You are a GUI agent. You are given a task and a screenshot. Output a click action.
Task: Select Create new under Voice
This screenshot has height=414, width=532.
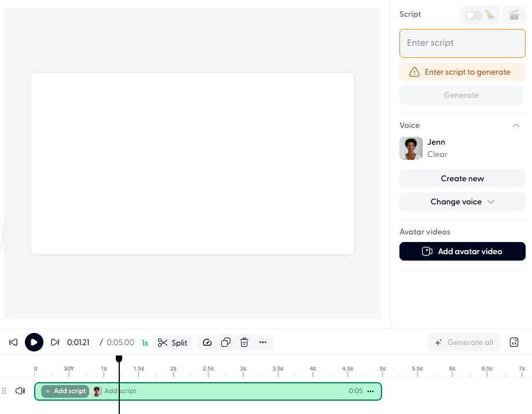coord(462,178)
